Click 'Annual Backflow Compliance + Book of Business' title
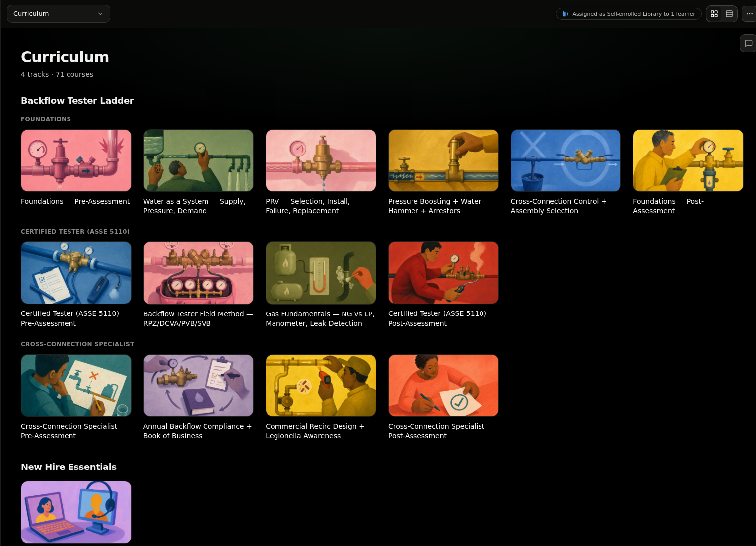 [198, 431]
